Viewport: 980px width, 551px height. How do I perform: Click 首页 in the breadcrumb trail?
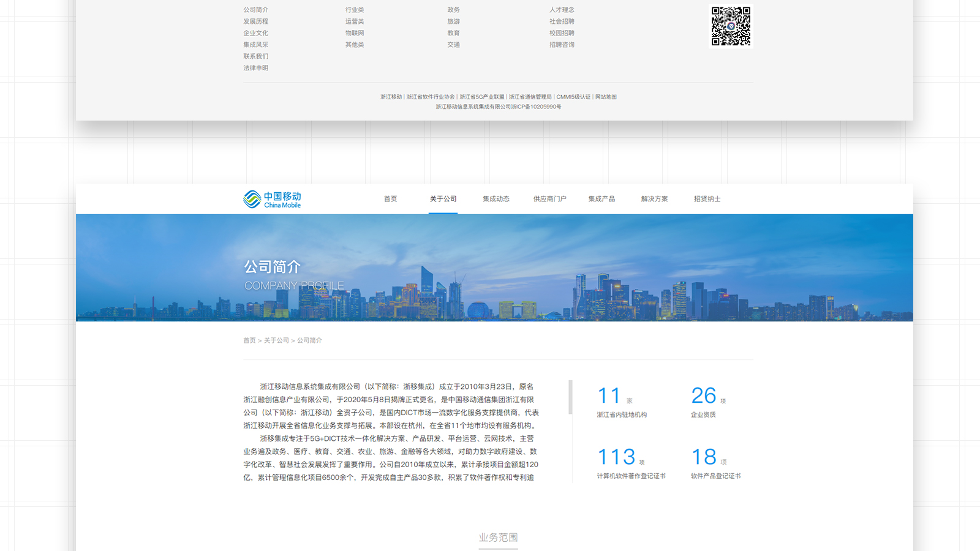pyautogui.click(x=249, y=340)
